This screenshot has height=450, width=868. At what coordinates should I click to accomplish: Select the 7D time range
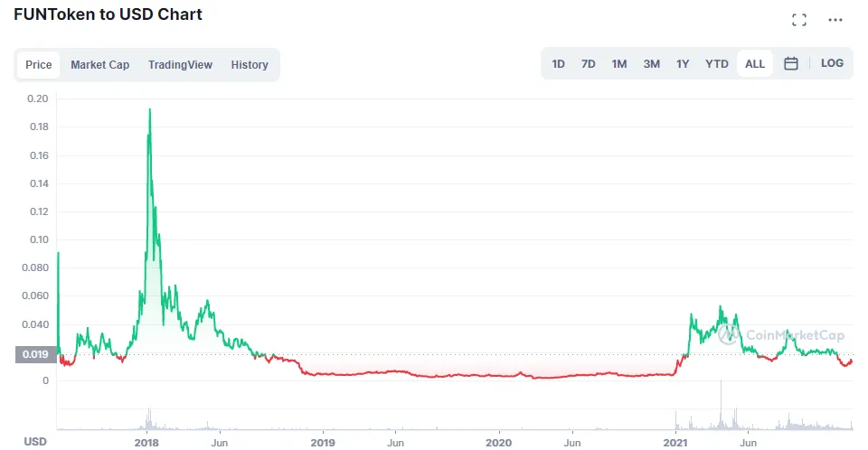[588, 63]
